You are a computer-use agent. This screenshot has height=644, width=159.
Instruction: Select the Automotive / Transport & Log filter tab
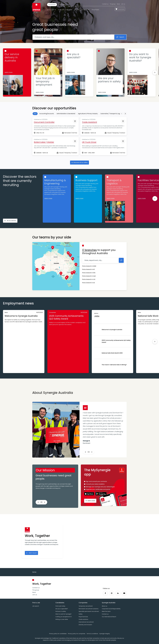pyautogui.click(x=110, y=113)
